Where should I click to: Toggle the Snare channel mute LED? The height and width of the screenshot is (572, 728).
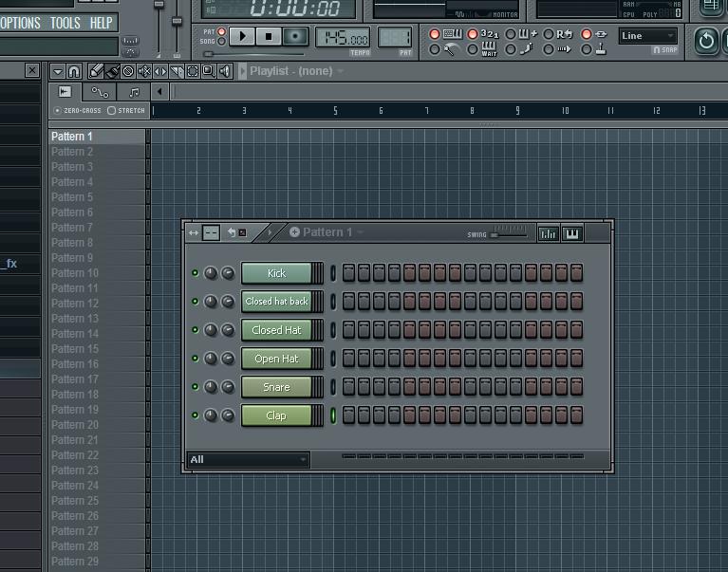[x=196, y=387]
